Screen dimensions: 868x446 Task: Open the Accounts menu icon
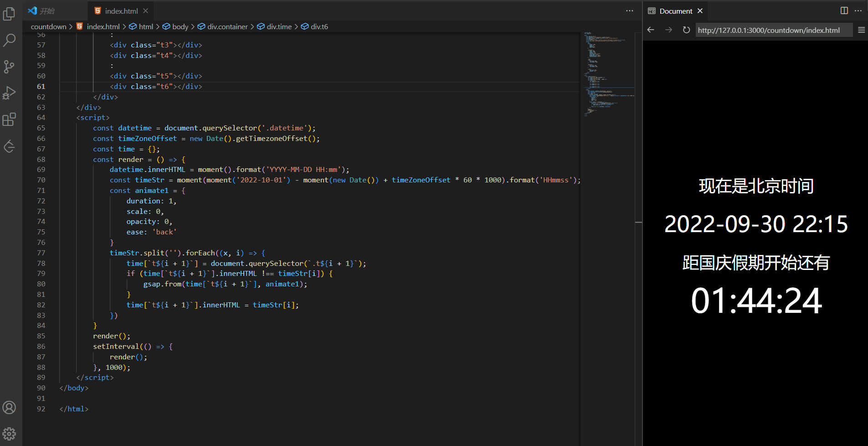[9, 407]
